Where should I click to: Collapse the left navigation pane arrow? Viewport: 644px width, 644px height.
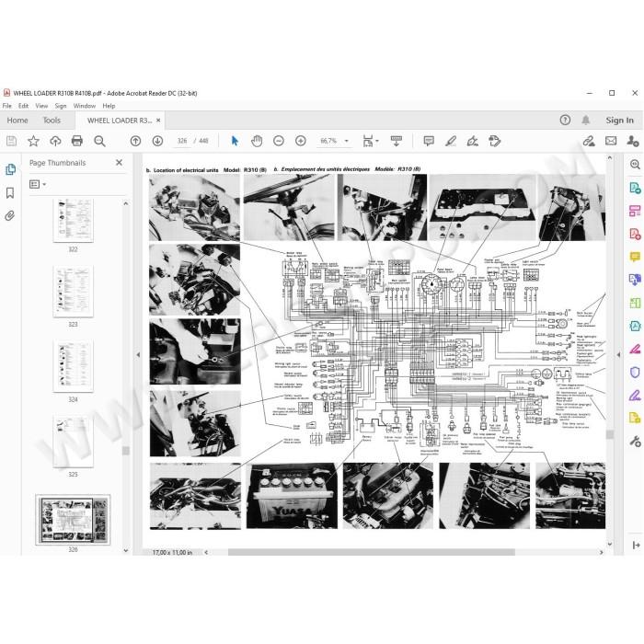pyautogui.click(x=138, y=354)
